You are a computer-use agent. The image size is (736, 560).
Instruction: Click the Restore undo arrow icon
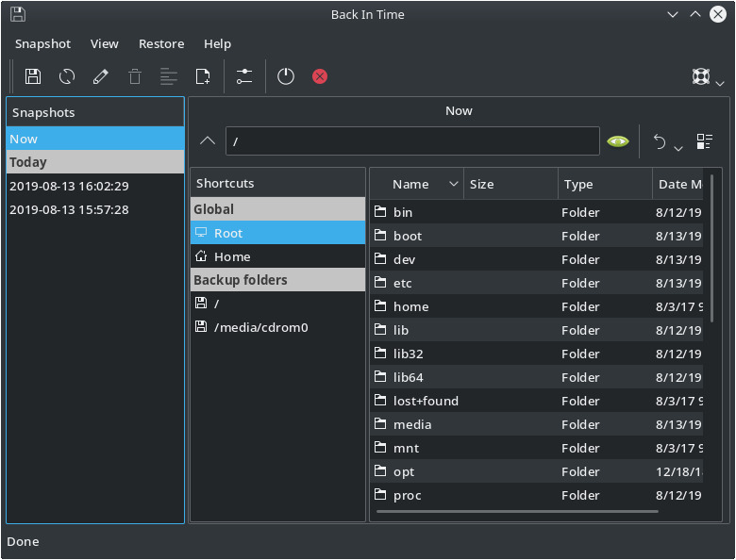tap(660, 141)
